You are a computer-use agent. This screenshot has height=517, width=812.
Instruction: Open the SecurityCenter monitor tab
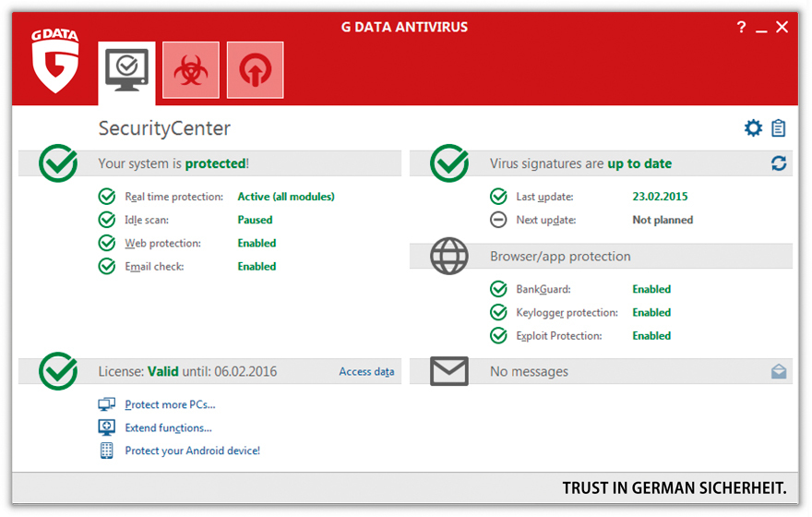point(127,71)
